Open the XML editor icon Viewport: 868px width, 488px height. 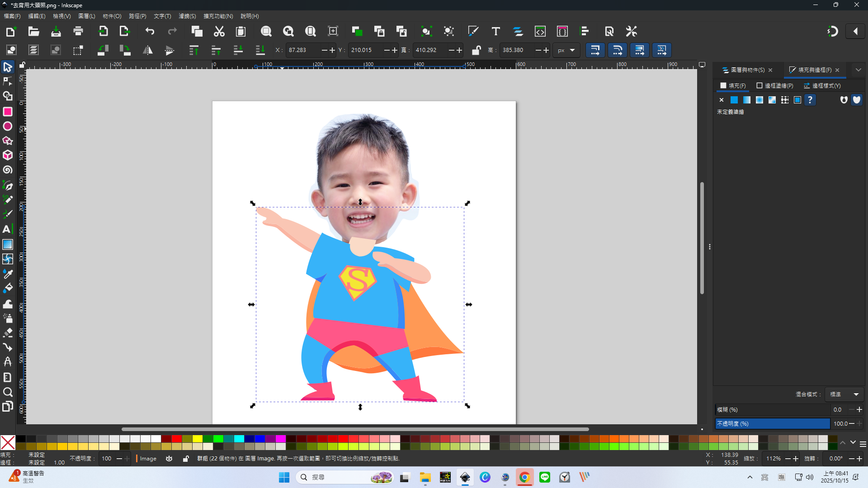[540, 31]
